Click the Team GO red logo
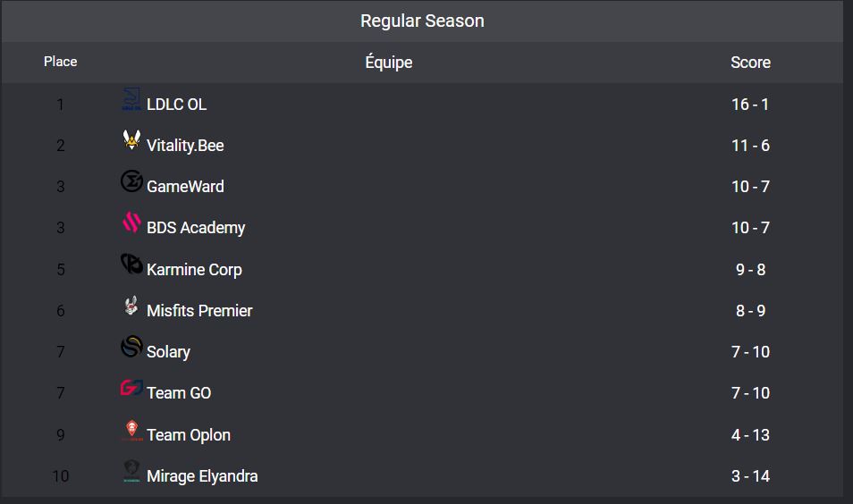The height and width of the screenshot is (504, 853). (131, 389)
